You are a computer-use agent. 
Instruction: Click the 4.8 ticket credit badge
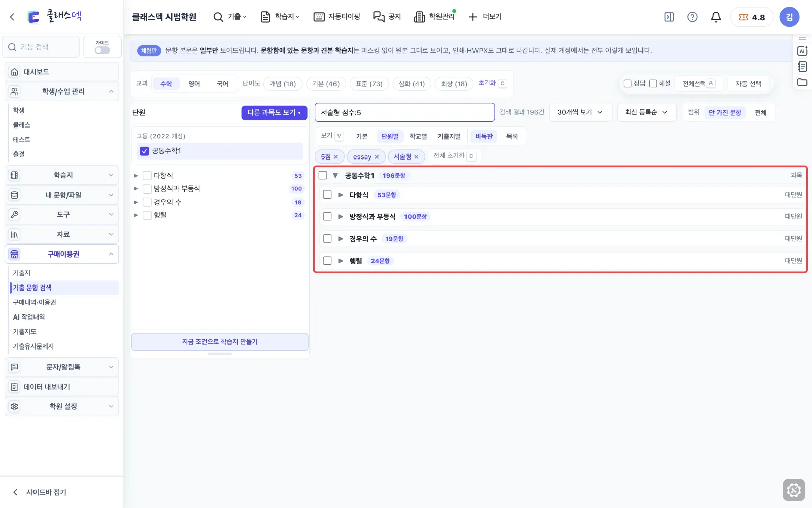752,17
